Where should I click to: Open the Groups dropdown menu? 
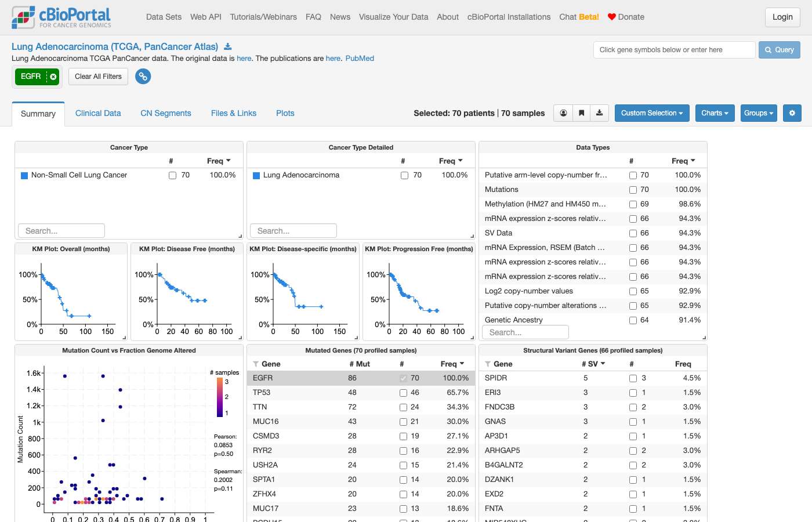coord(759,113)
